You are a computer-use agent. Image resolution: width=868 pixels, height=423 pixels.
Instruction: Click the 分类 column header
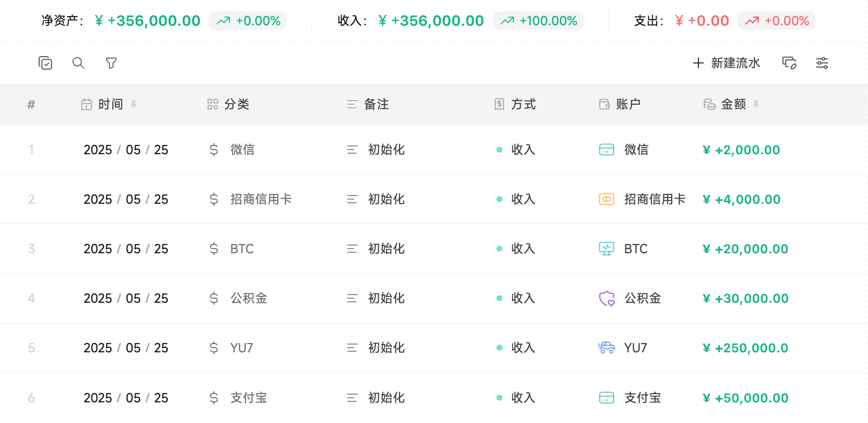(x=228, y=104)
